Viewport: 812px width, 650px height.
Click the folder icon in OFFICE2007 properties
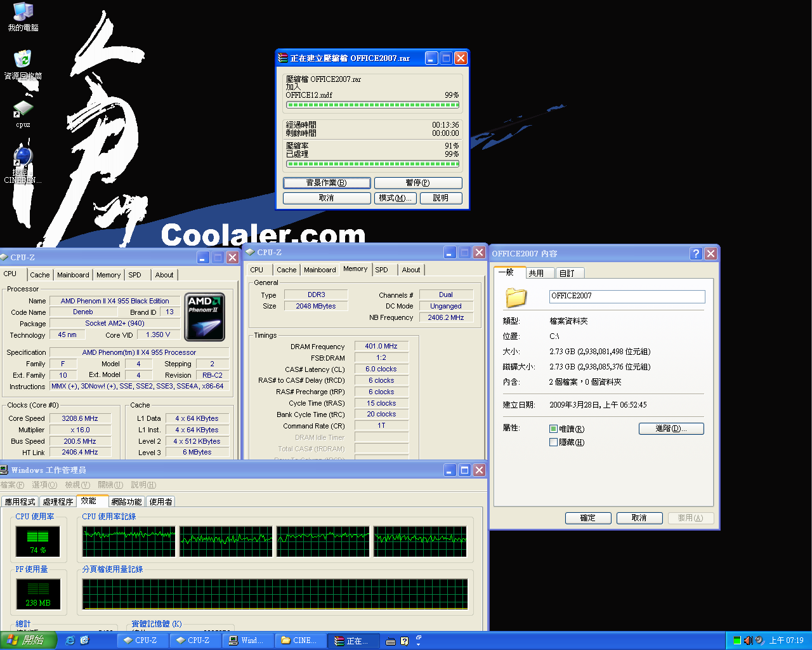click(x=516, y=296)
